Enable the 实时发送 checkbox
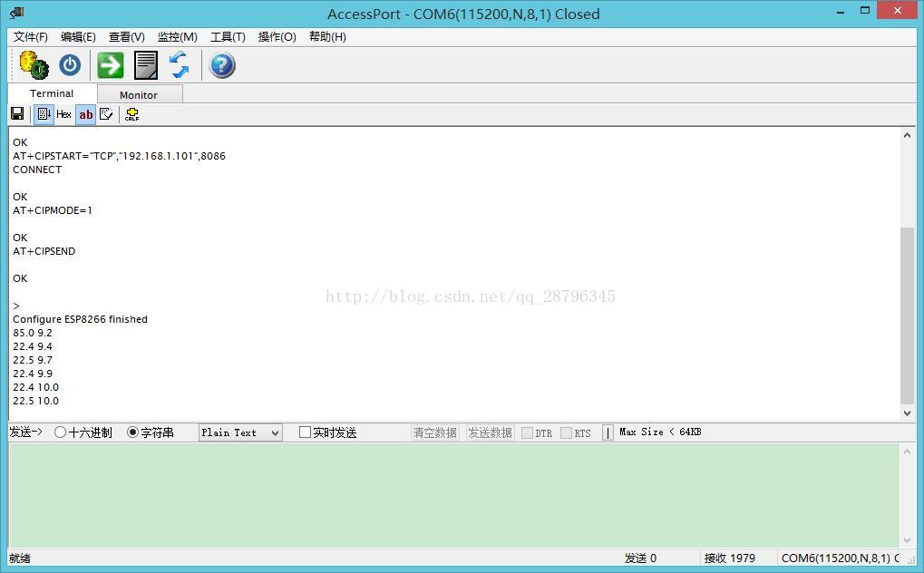The image size is (924, 573). 305,432
